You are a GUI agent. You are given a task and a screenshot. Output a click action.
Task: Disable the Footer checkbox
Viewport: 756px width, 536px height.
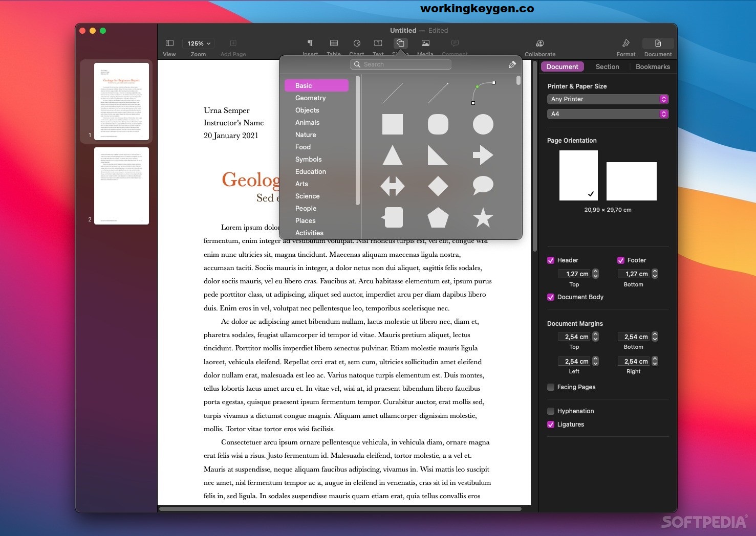click(621, 260)
